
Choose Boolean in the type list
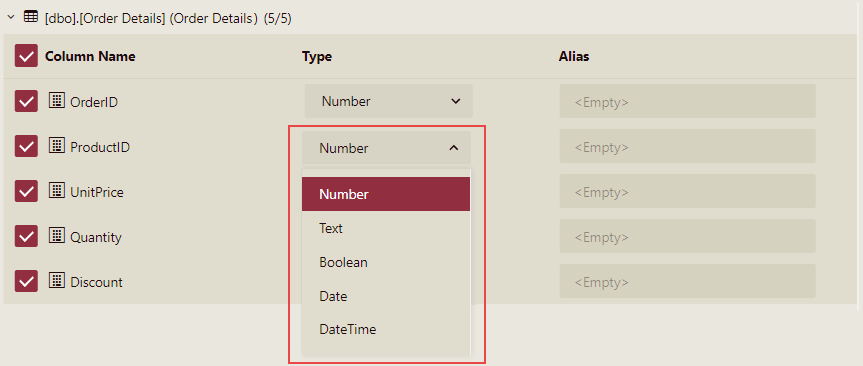click(x=386, y=262)
